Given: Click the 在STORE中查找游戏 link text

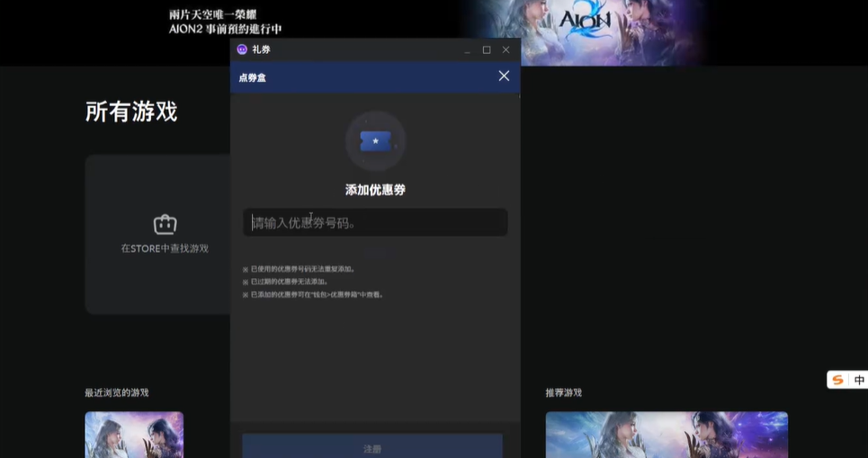Looking at the screenshot, I should [x=165, y=248].
